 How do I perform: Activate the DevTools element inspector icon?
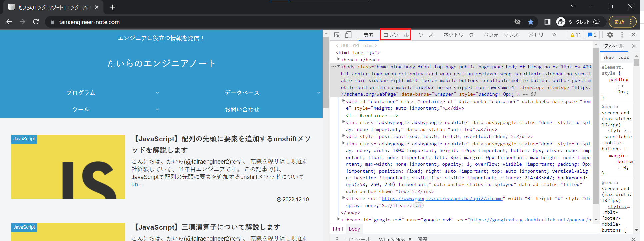coord(337,35)
